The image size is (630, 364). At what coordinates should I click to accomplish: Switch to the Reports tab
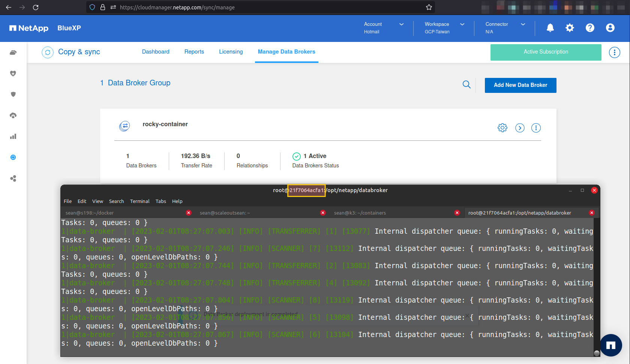194,52
